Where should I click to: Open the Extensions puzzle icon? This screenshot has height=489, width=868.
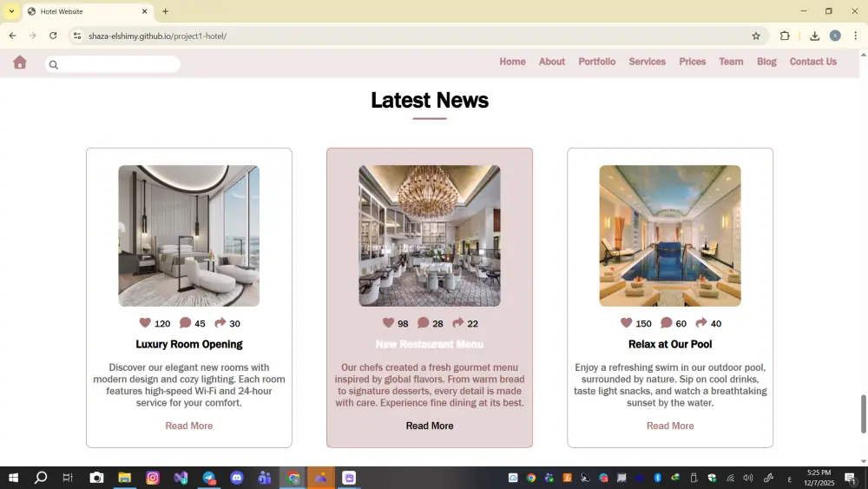[785, 36]
